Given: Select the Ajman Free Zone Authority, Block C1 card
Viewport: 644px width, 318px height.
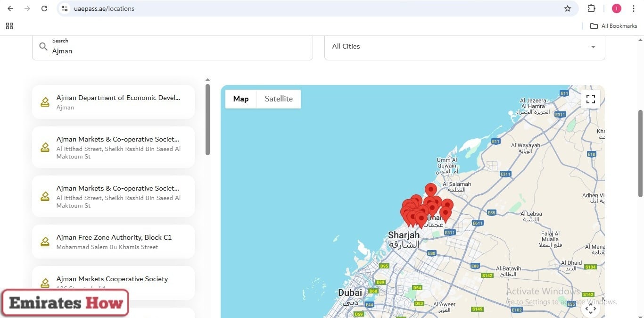Looking at the screenshot, I should (x=113, y=242).
